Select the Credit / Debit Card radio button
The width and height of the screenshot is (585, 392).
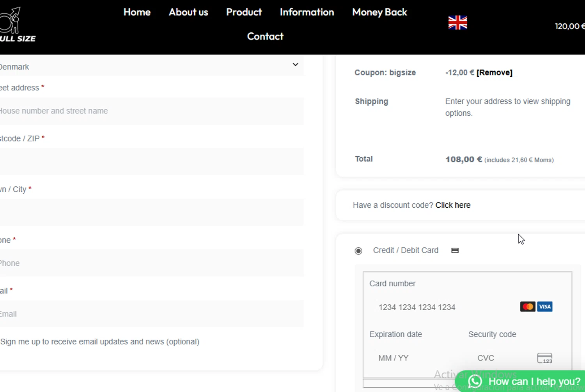tap(358, 251)
